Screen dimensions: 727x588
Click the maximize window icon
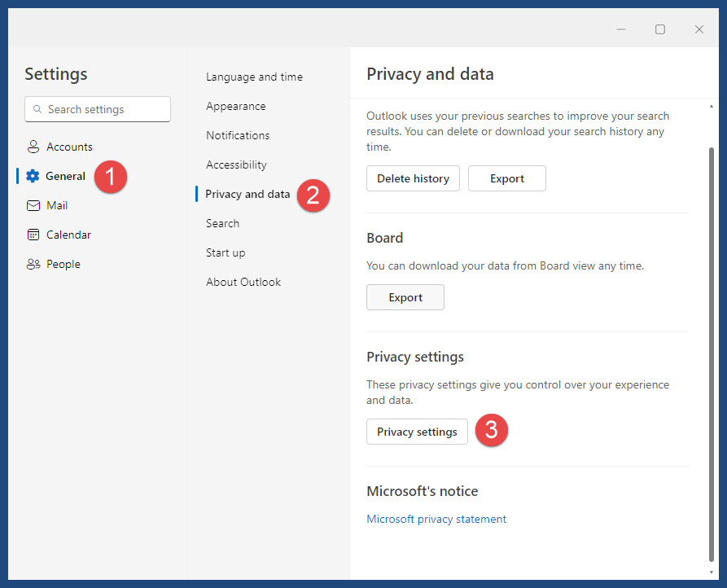[x=659, y=29]
